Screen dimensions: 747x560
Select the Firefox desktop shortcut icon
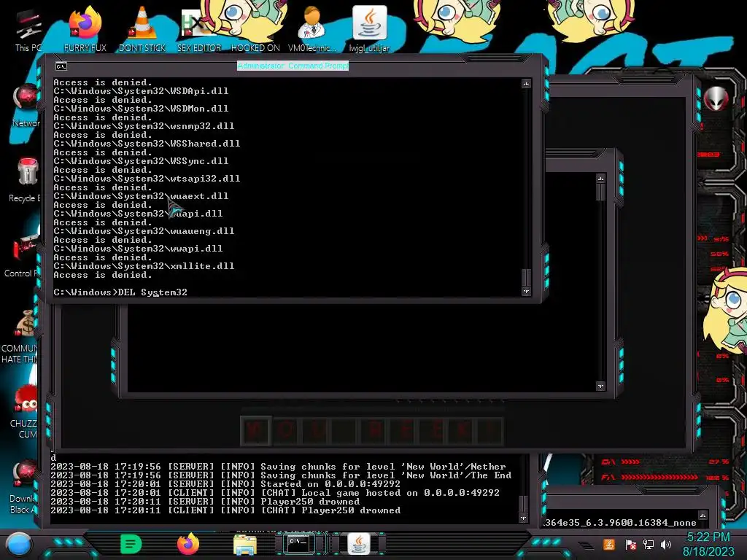[85, 28]
